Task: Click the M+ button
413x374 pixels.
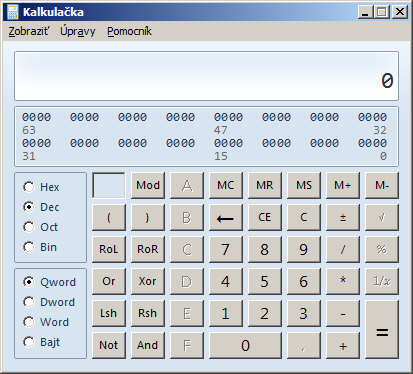Action: pos(343,185)
